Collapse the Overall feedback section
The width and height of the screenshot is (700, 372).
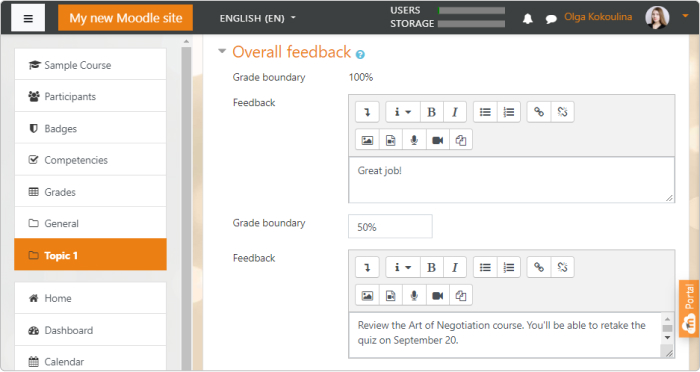point(222,51)
